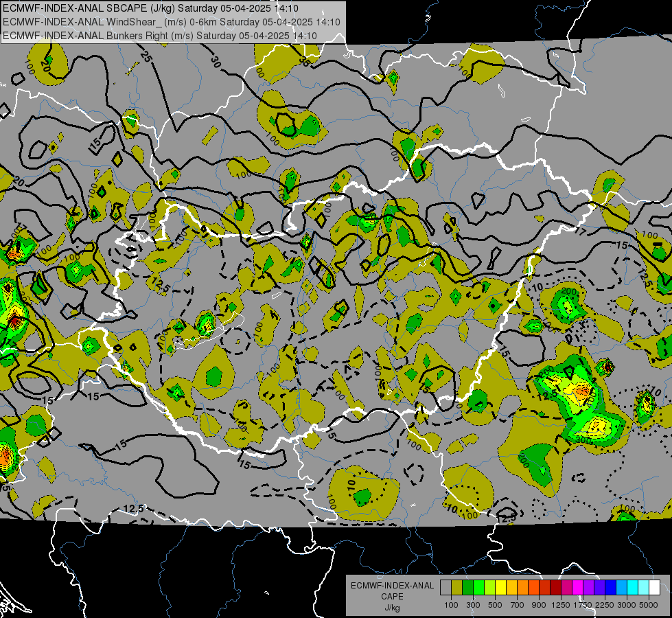This screenshot has height=618, width=672.
Task: Click the gray swatch in the CAPE legend
Action: 445,588
